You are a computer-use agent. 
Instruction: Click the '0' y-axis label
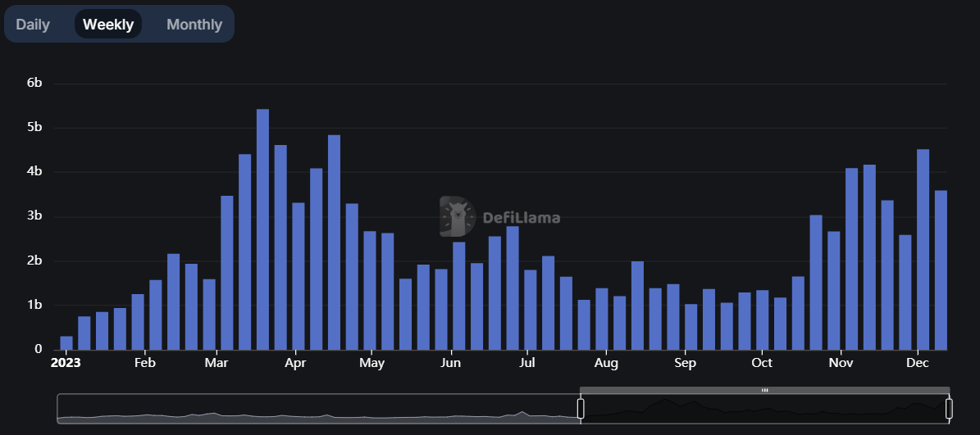click(38, 350)
